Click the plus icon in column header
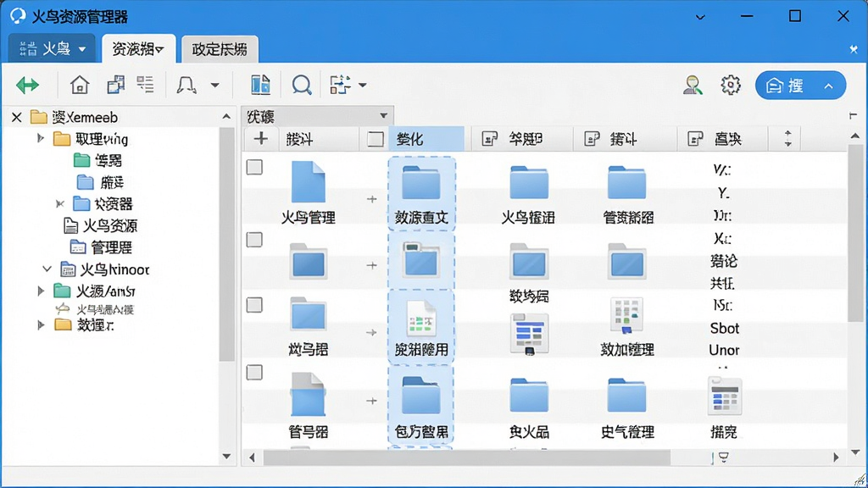The width and height of the screenshot is (868, 488). pyautogui.click(x=261, y=138)
